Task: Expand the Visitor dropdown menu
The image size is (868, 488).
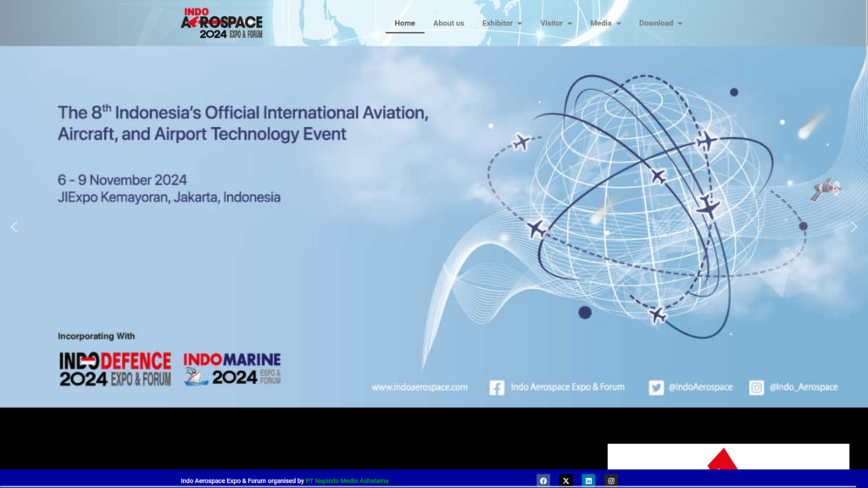Action: point(556,23)
